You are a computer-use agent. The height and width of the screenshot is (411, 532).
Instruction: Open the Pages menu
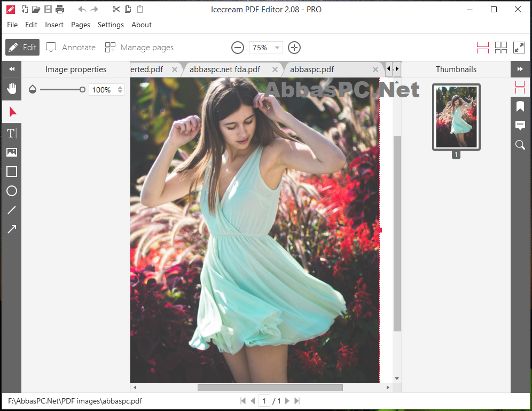[81, 25]
